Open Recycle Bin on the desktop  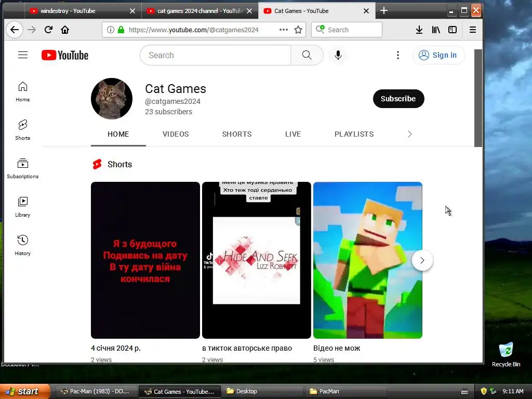tap(506, 354)
